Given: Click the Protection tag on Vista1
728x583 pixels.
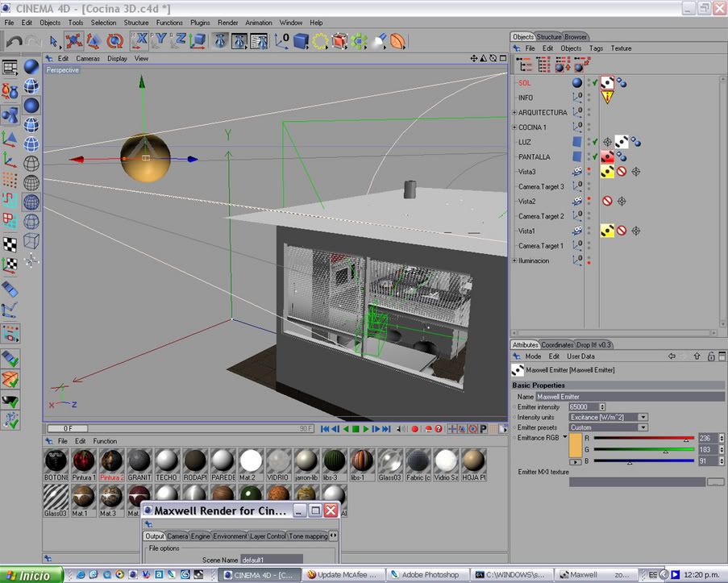Looking at the screenshot, I should click(x=622, y=231).
